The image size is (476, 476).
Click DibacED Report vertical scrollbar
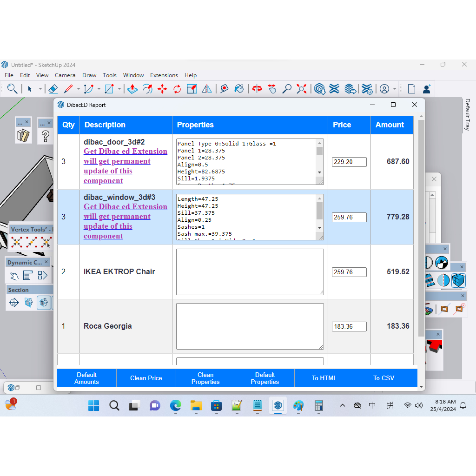coord(421,228)
